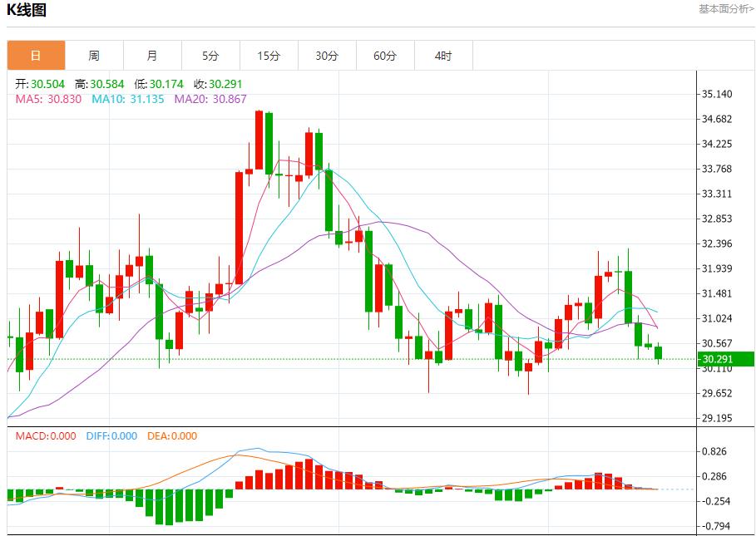Click the DIFF value label
The width and height of the screenshot is (756, 536).
[111, 436]
